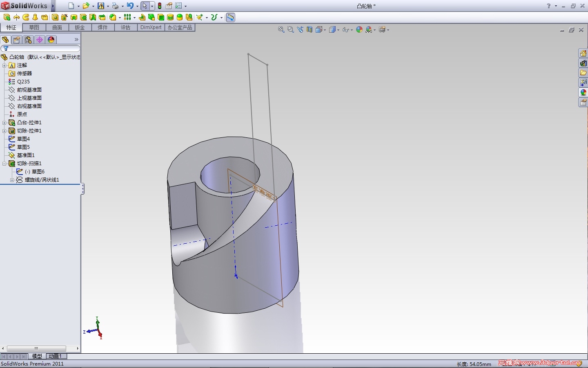588x368 pixels.
Task: Switch to the 曲面 tab
Action: point(57,27)
